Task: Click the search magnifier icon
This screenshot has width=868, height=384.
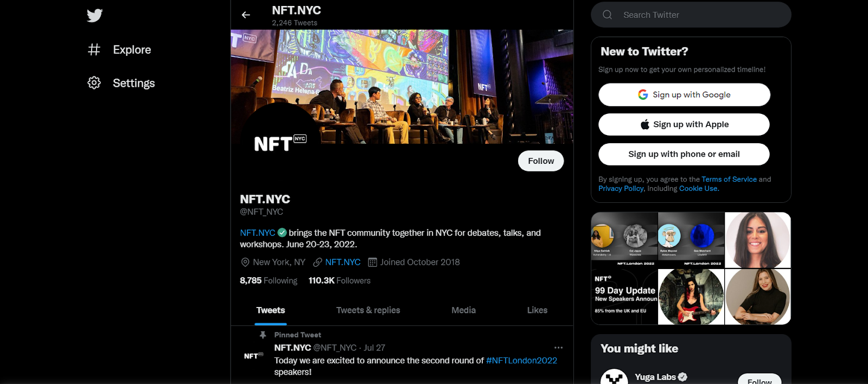Action: [x=608, y=15]
